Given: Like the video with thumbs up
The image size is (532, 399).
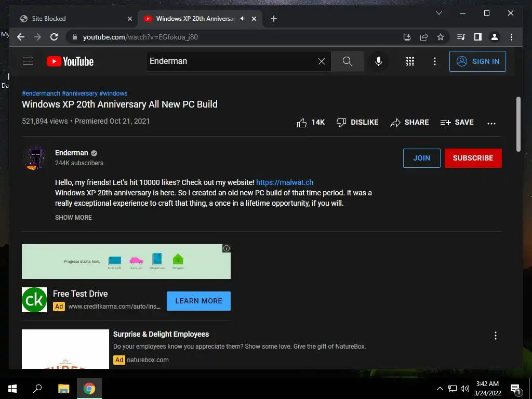Looking at the screenshot, I should pos(311,123).
